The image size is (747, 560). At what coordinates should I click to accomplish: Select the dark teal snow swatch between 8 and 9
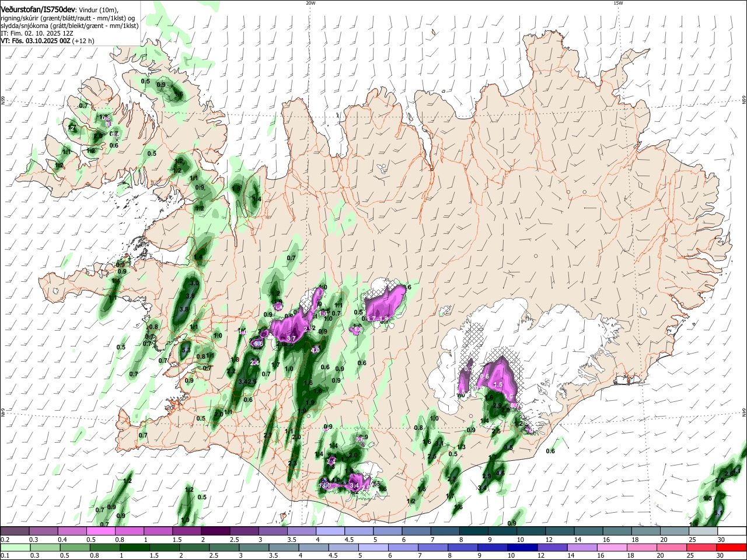tap(474, 531)
